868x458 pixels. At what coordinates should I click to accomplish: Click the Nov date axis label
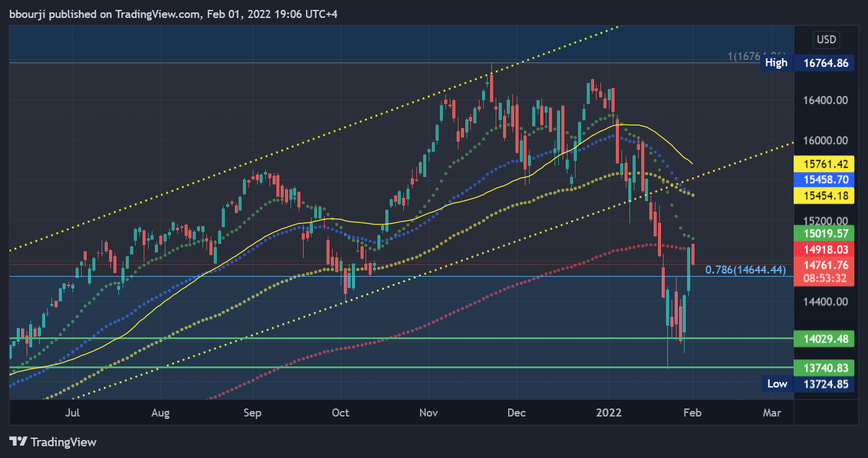[x=429, y=413]
